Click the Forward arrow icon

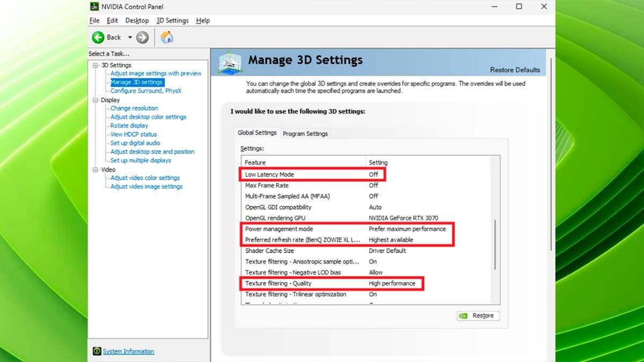tap(142, 37)
